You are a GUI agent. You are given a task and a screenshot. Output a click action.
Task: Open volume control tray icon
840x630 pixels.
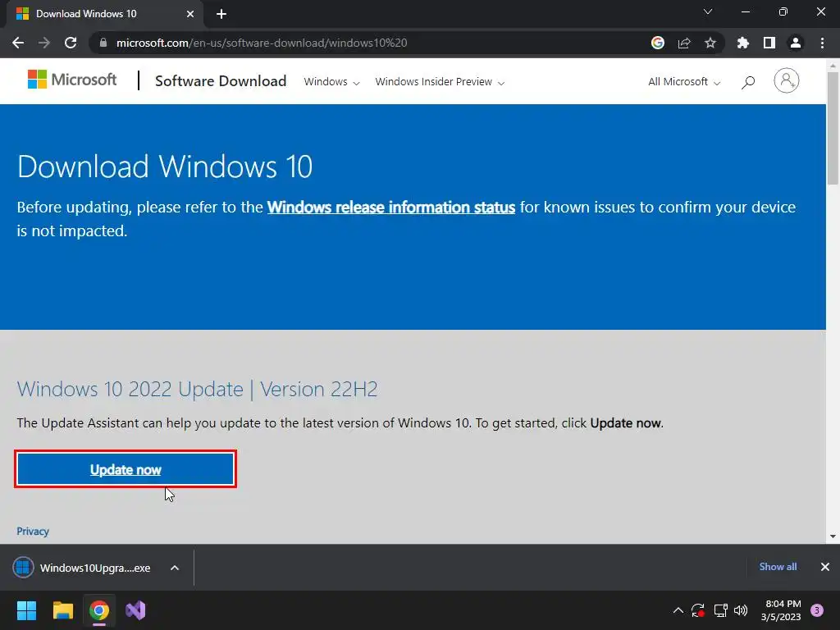[741, 610]
